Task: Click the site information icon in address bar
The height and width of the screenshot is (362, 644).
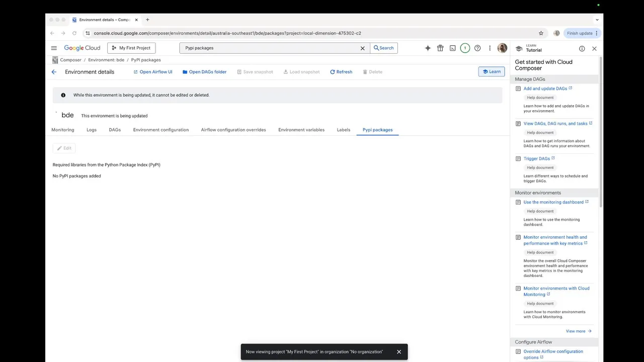Action: click(x=88, y=33)
